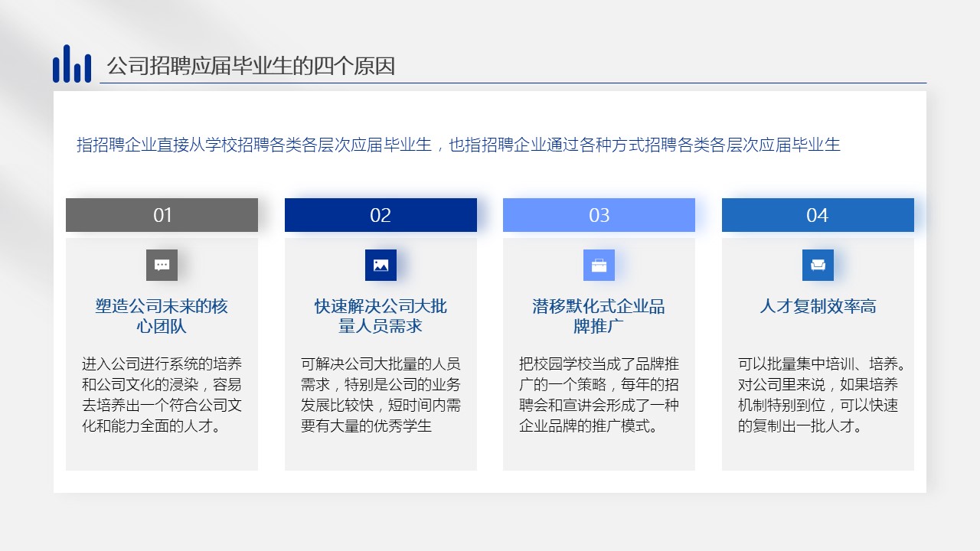The width and height of the screenshot is (980, 551).
Task: Click the intro sentence starting 指招聘企业直接从学校
Action: coord(459,145)
